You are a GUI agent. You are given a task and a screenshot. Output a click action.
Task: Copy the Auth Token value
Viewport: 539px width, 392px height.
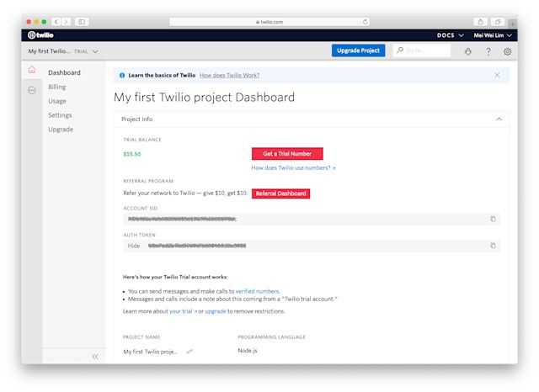pos(493,246)
